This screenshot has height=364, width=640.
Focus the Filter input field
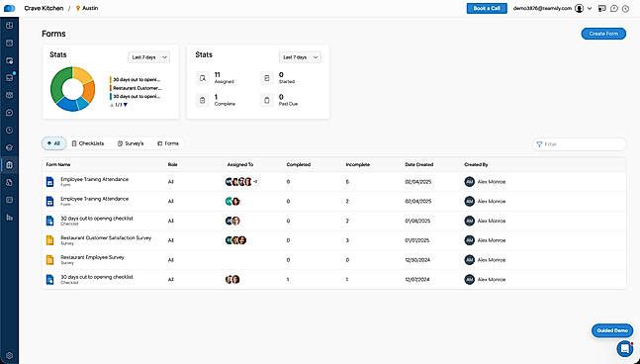pyautogui.click(x=579, y=144)
